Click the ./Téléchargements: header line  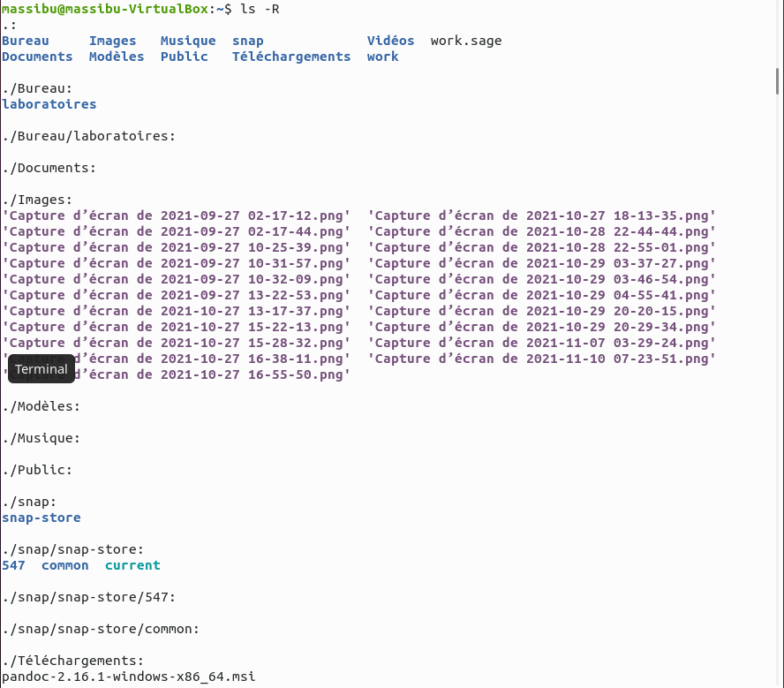click(73, 661)
